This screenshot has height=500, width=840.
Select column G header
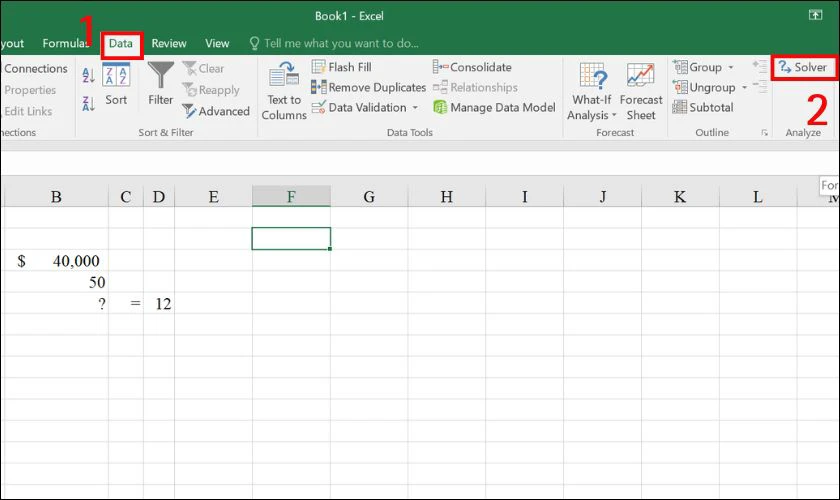pos(369,197)
